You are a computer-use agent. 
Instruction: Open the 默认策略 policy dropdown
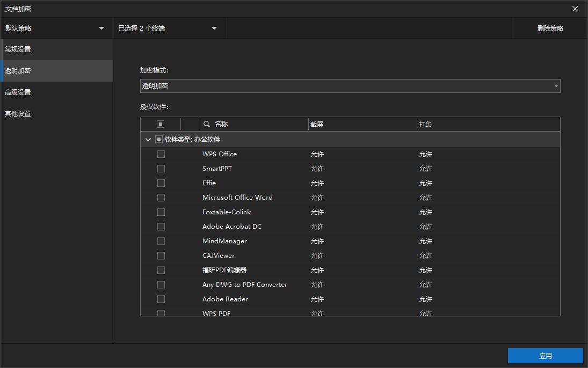(56, 28)
